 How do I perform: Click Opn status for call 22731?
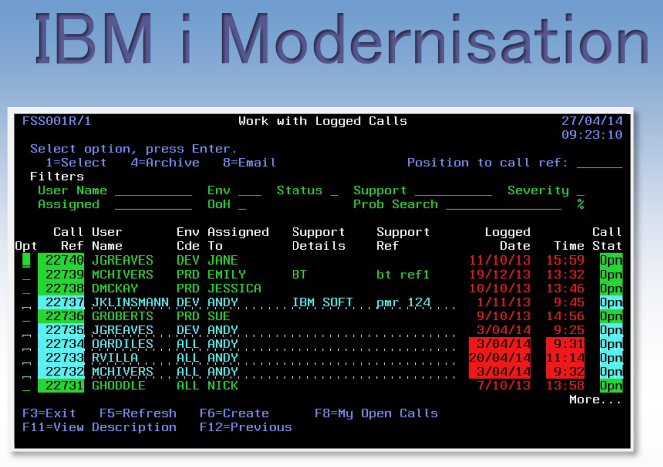point(611,386)
